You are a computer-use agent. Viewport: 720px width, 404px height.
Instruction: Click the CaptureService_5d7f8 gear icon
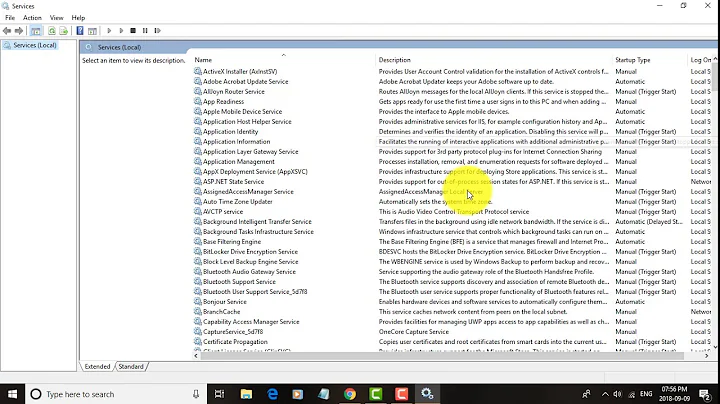(x=197, y=332)
